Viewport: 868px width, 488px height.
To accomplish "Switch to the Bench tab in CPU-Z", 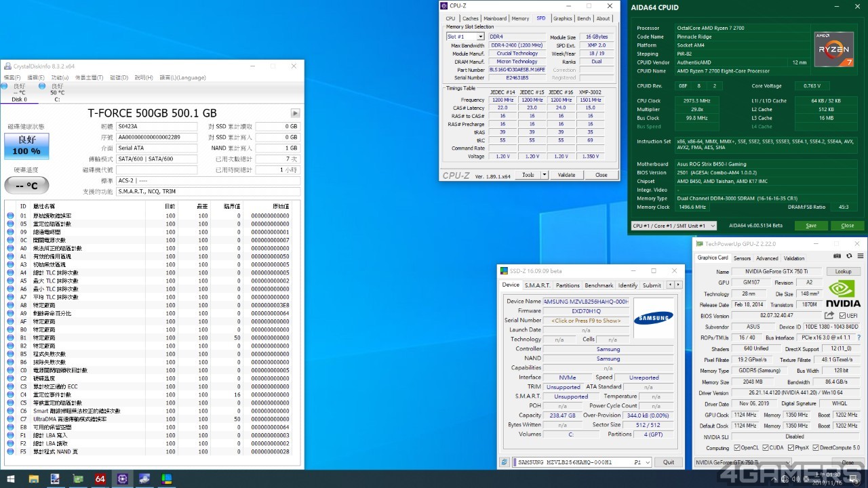I will click(584, 18).
